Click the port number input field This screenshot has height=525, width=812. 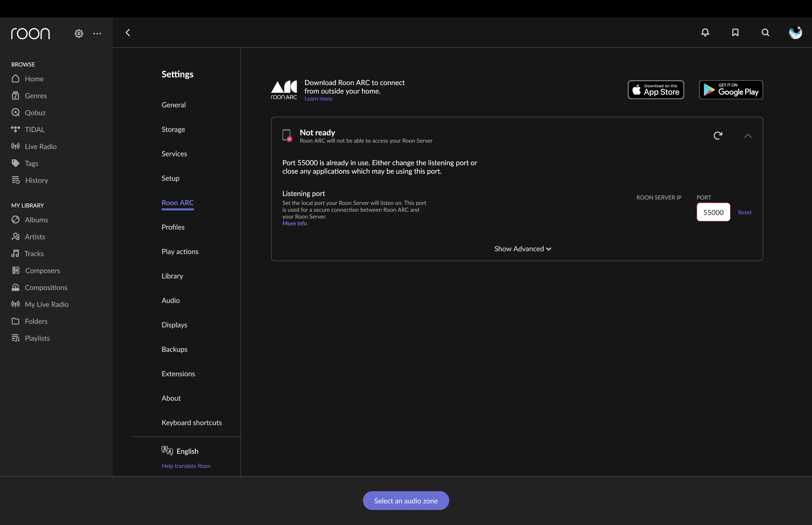pyautogui.click(x=713, y=212)
